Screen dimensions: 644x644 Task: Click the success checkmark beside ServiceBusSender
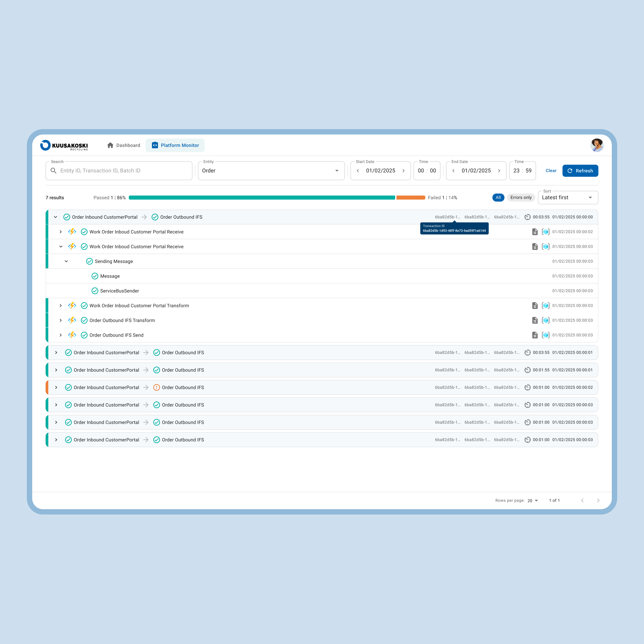tap(95, 291)
